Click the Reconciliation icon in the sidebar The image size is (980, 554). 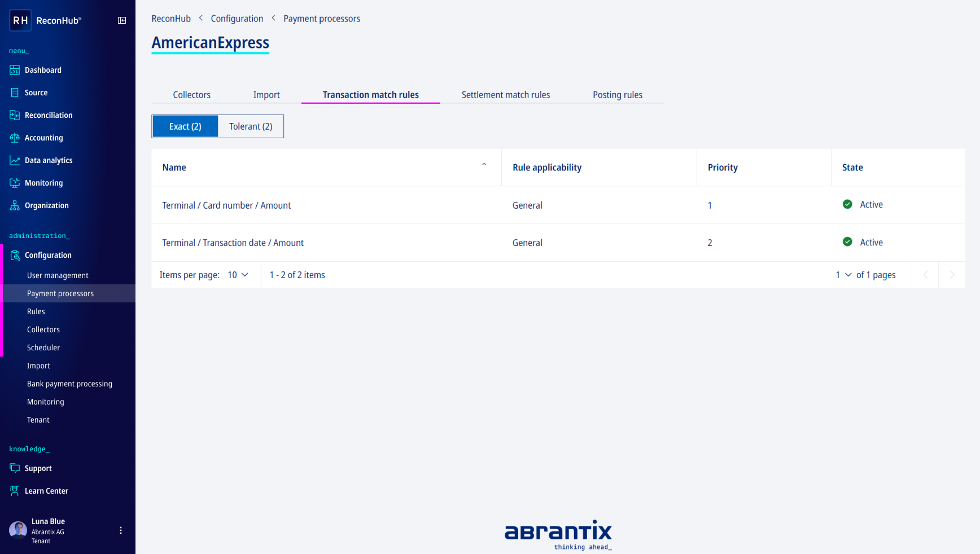tap(15, 115)
